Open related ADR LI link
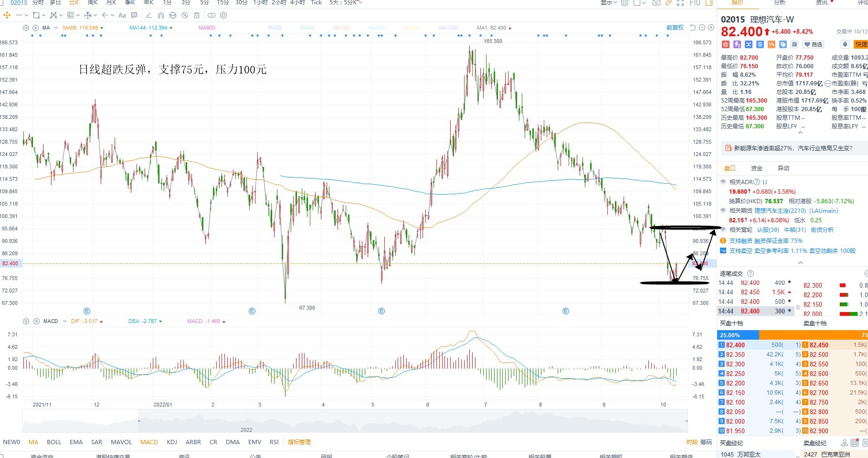The height and width of the screenshot is (458, 868). tap(765, 182)
